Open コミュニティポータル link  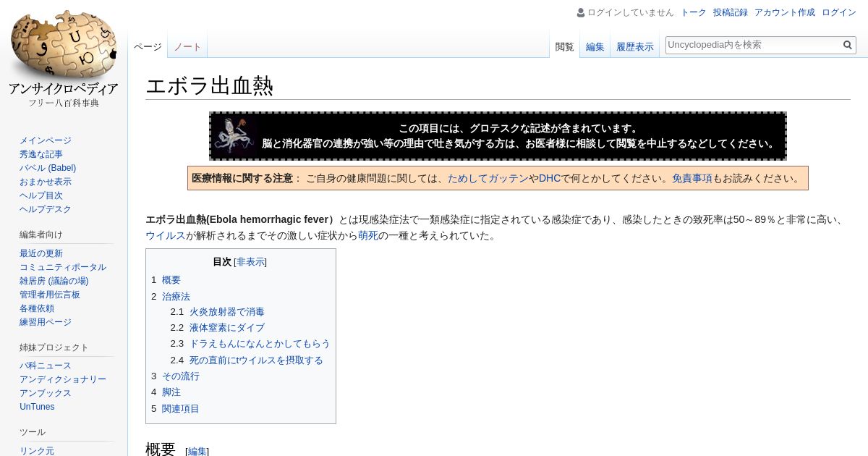(63, 267)
